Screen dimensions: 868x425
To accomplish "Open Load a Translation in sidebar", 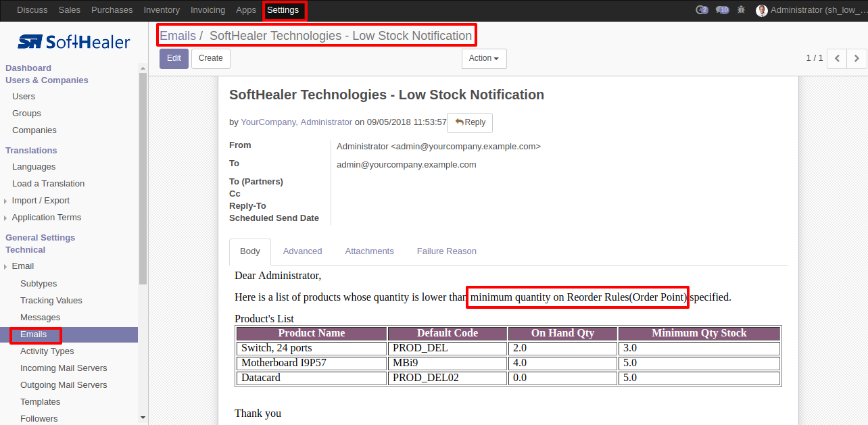I will (x=48, y=184).
